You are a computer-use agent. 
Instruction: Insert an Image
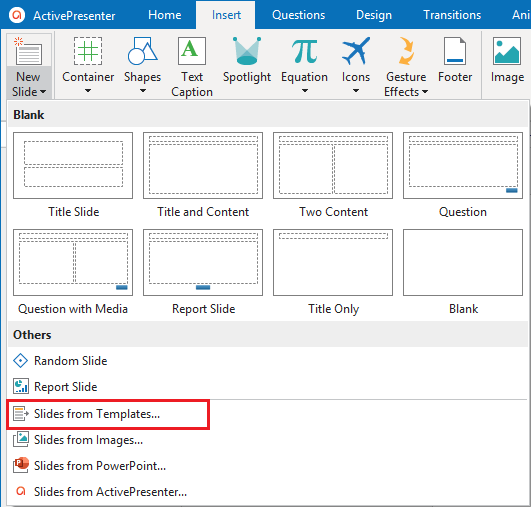507,60
